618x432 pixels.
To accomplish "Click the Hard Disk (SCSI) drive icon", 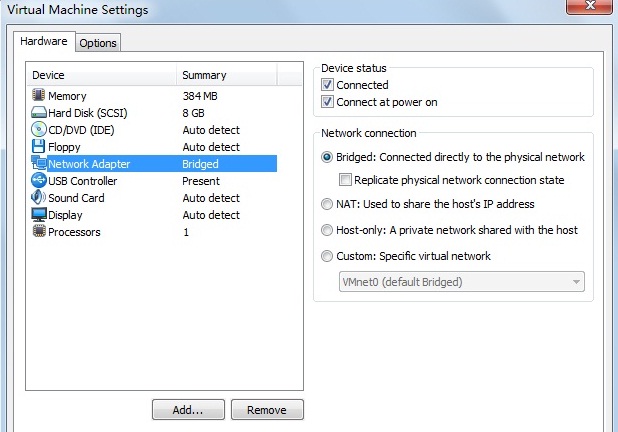I will tap(39, 113).
